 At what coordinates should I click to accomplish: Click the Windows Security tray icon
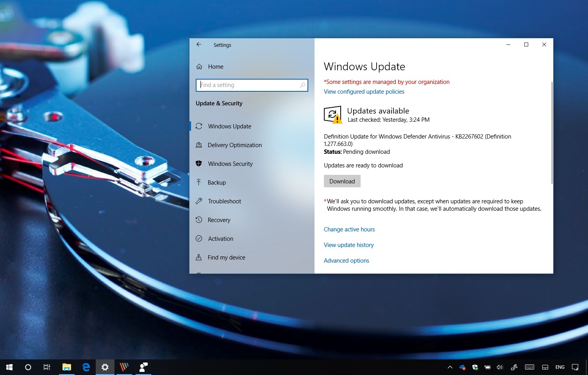pyautogui.click(x=475, y=367)
